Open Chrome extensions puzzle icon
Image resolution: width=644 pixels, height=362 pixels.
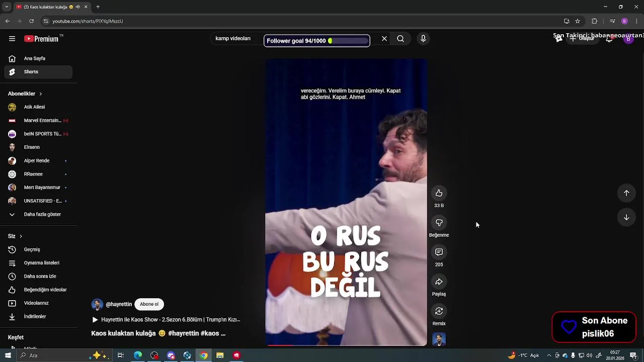tap(594, 21)
